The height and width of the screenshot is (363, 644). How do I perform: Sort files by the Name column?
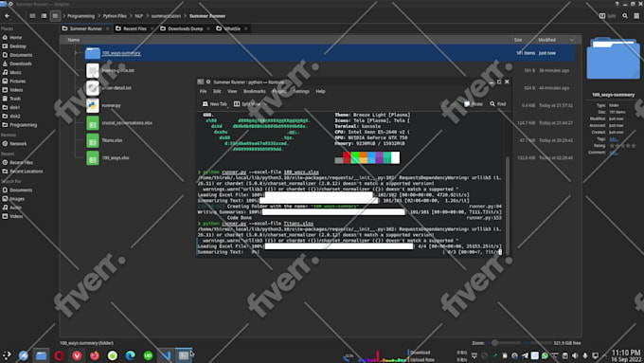pyautogui.click(x=74, y=40)
